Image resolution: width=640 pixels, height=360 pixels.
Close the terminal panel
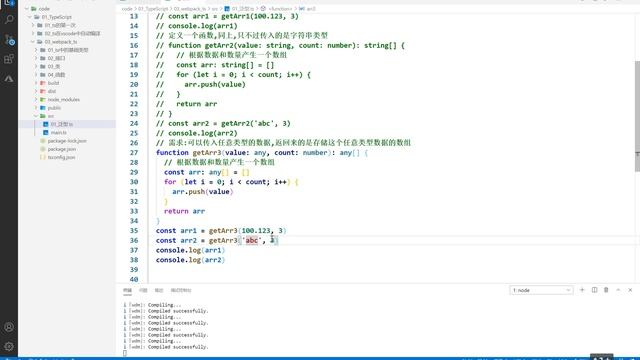click(x=630, y=290)
